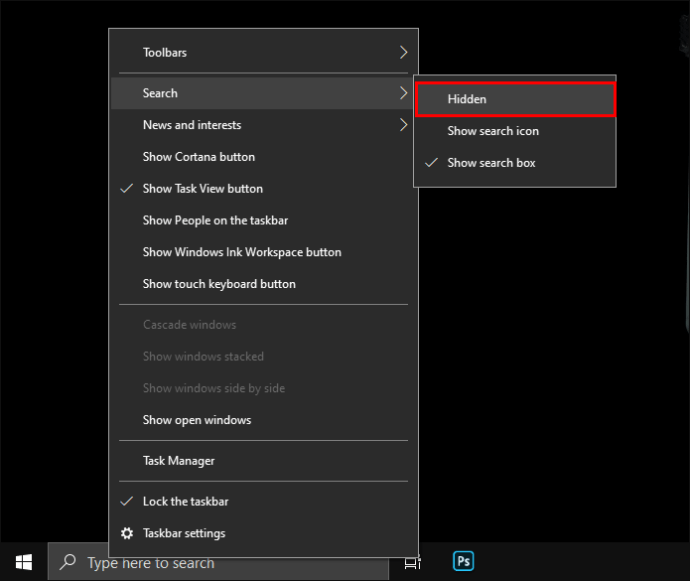Viewport: 690px width, 581px height.
Task: Select Show open windows
Action: 264,420
